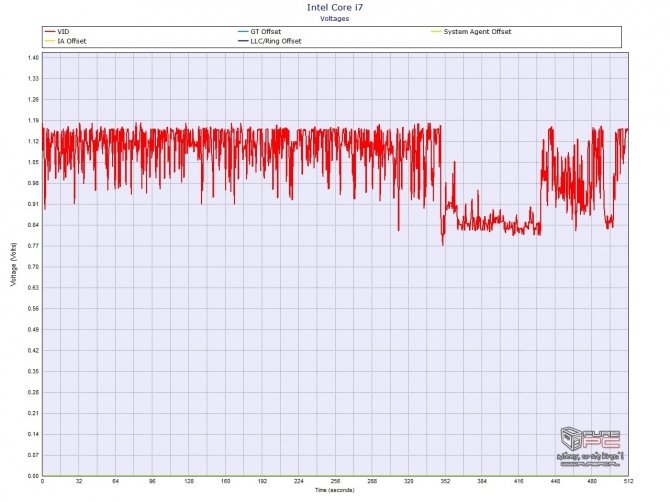
Task: Click the IA Offset legend entry
Action: 66,41
